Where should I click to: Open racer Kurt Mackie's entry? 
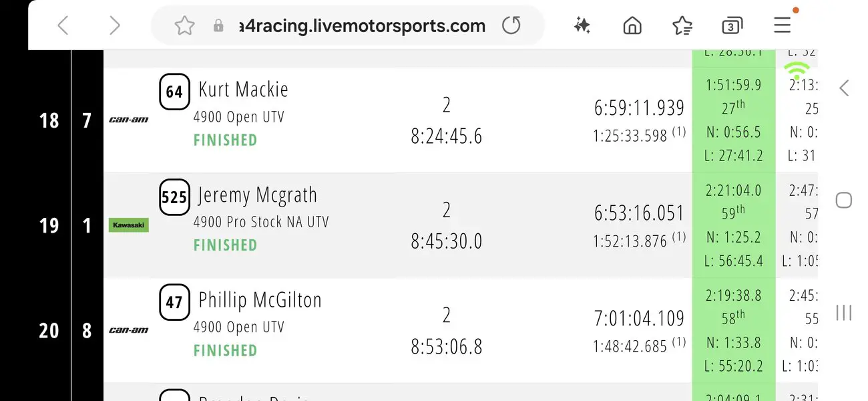243,90
